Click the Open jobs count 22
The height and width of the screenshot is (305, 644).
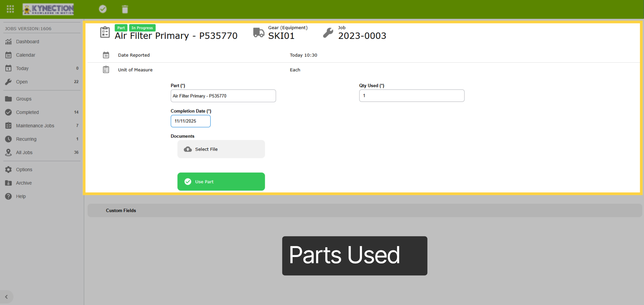coord(76,82)
